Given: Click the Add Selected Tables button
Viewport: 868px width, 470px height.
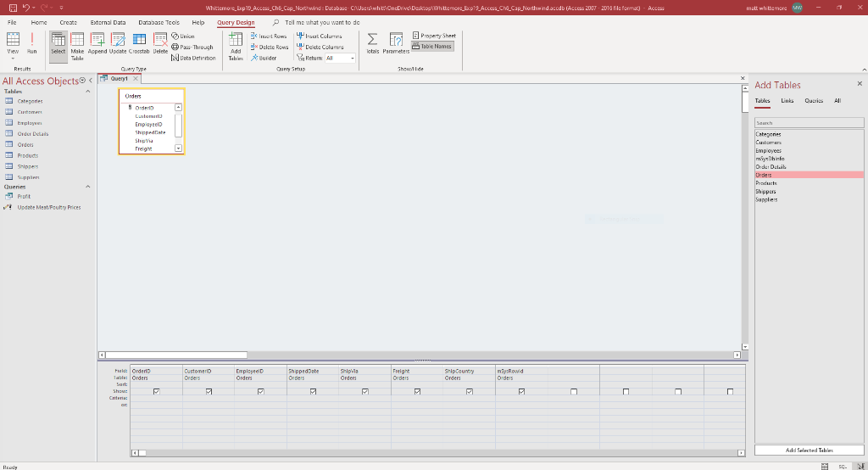Looking at the screenshot, I should pyautogui.click(x=809, y=450).
